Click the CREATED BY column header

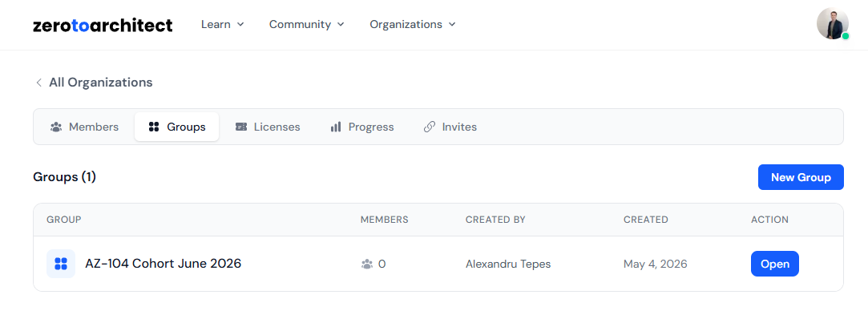click(495, 220)
